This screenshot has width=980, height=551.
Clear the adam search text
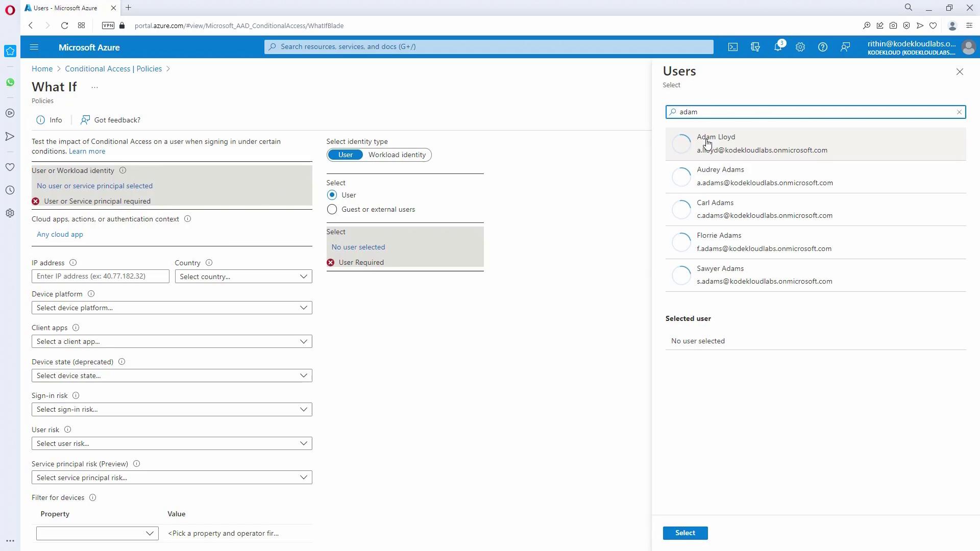[x=959, y=112]
